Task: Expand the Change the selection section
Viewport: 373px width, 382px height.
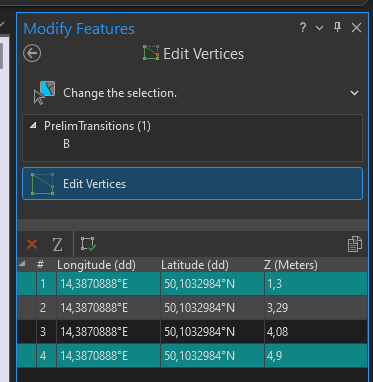Action: point(354,93)
